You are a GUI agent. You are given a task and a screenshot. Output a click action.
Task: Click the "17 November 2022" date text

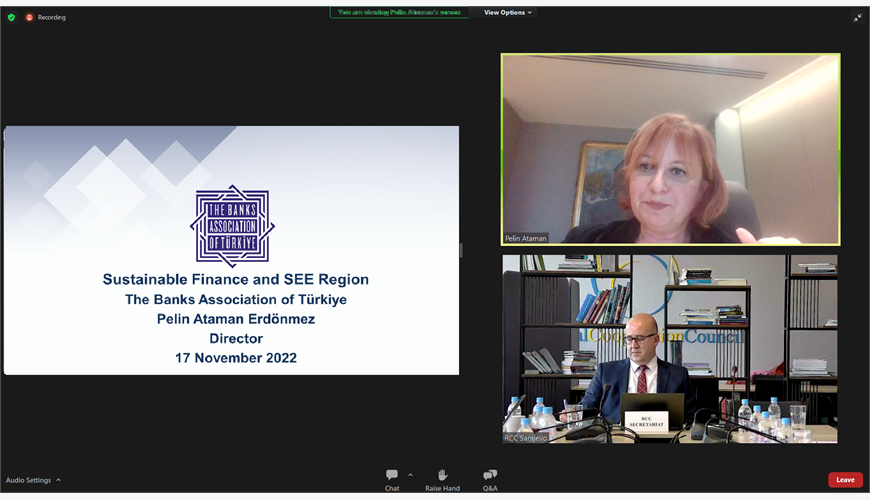coord(236,358)
